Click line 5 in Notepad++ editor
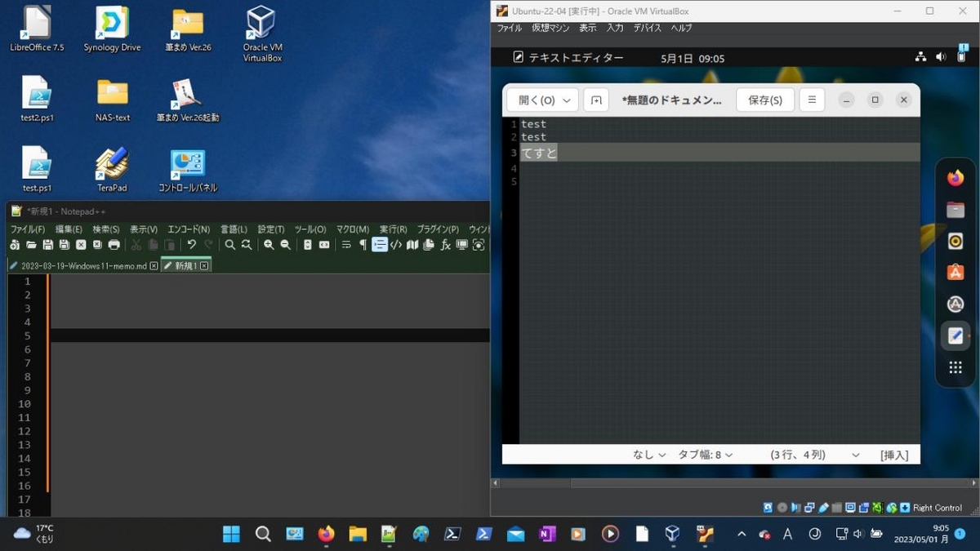980x551 pixels. pyautogui.click(x=269, y=335)
